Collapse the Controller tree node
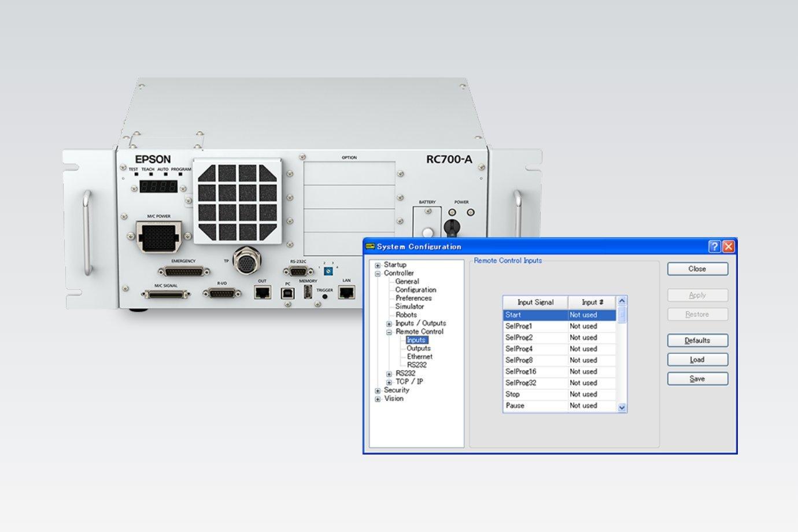The height and width of the screenshot is (532, 798). [378, 274]
